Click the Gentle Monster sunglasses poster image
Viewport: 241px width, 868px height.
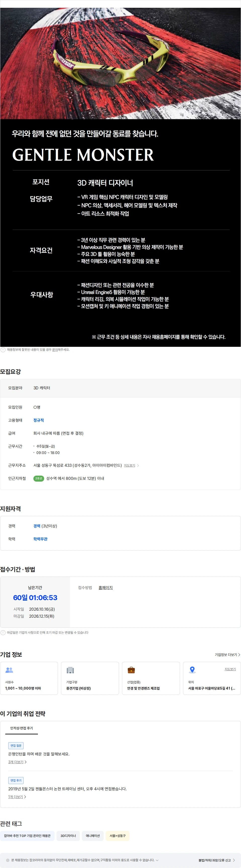click(x=120, y=63)
